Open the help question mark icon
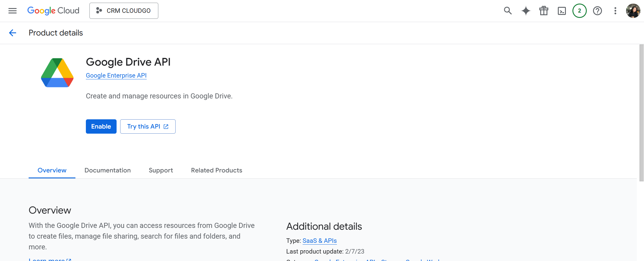This screenshot has height=261, width=644. click(x=597, y=11)
